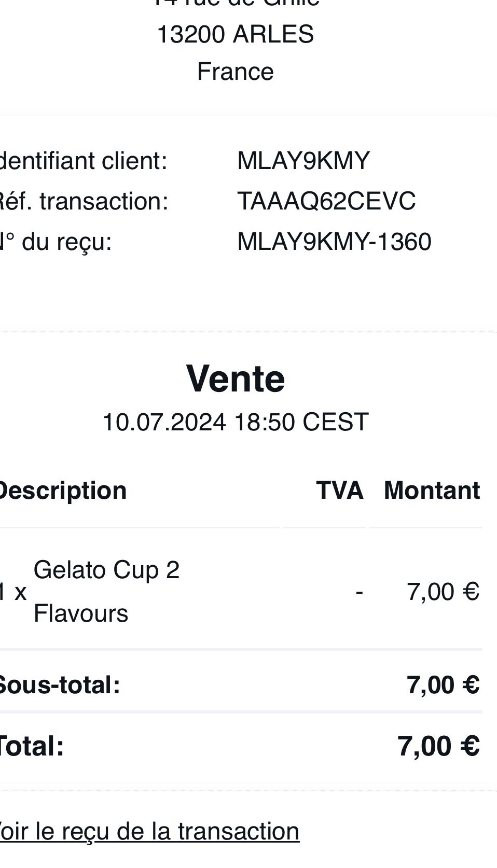Click the transaction reference TAAAQ62CEVC

click(326, 201)
